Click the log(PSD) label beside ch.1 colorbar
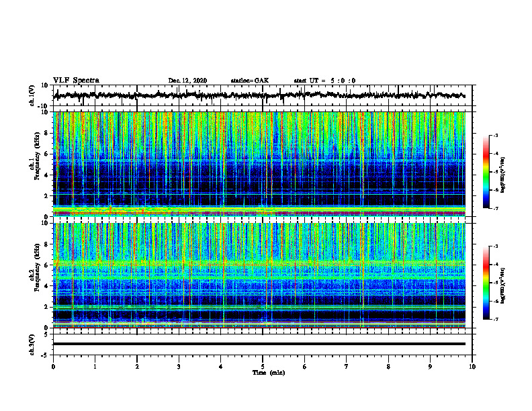This screenshot has height=411, width=532. pos(503,175)
